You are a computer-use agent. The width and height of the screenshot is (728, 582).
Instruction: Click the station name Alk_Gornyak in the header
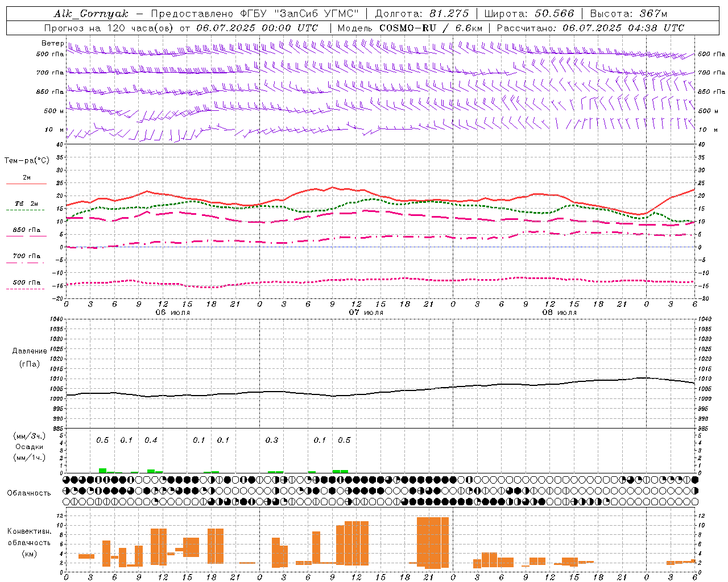pos(91,14)
